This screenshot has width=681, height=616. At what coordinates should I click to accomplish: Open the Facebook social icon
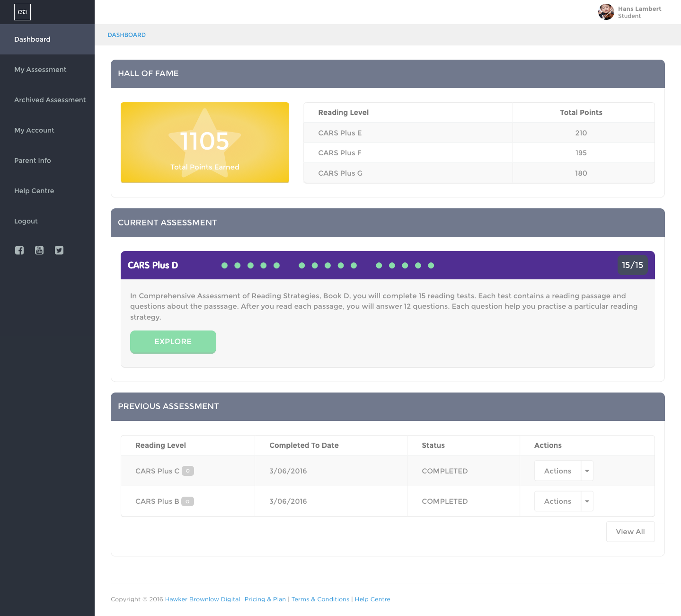19,250
